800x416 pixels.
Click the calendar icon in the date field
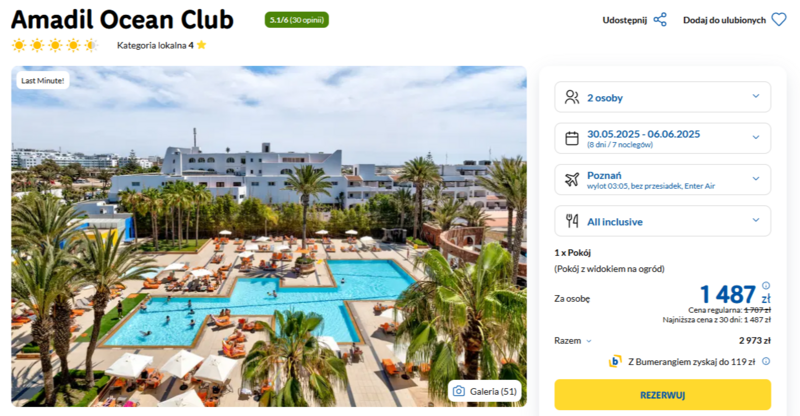pyautogui.click(x=572, y=138)
